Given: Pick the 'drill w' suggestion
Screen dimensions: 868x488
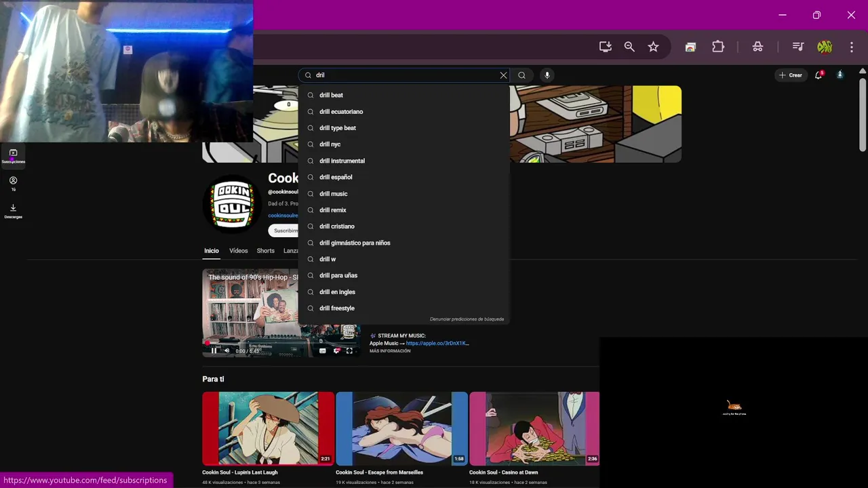Looking at the screenshot, I should [403, 259].
